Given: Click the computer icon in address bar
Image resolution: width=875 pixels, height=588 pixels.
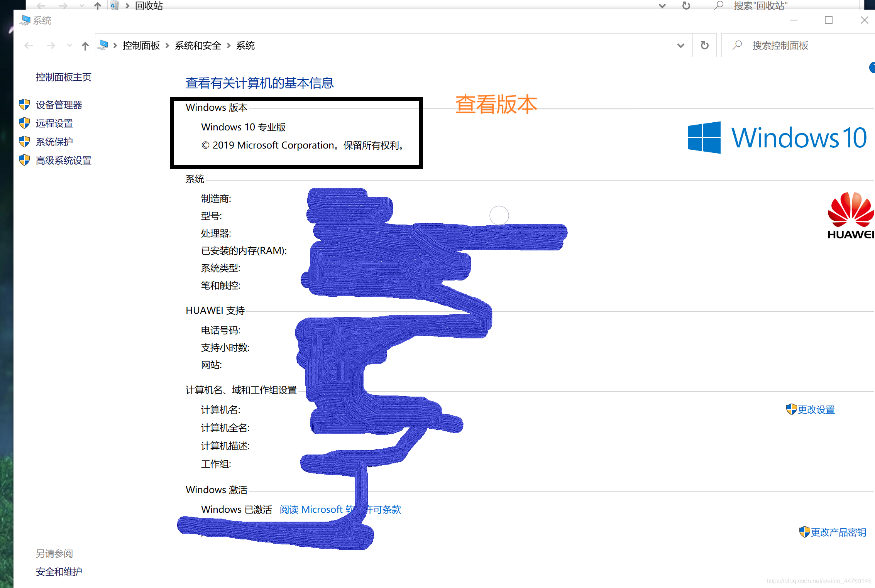Looking at the screenshot, I should 103,45.
